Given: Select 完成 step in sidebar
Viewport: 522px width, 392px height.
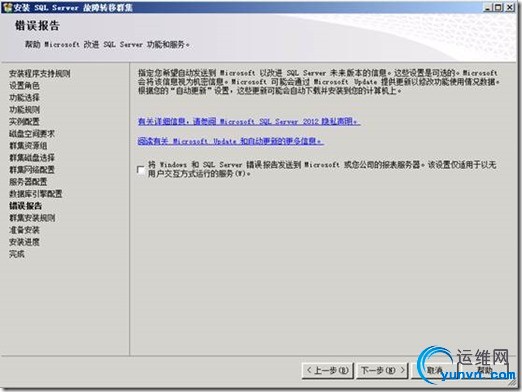Looking at the screenshot, I should (17, 254).
